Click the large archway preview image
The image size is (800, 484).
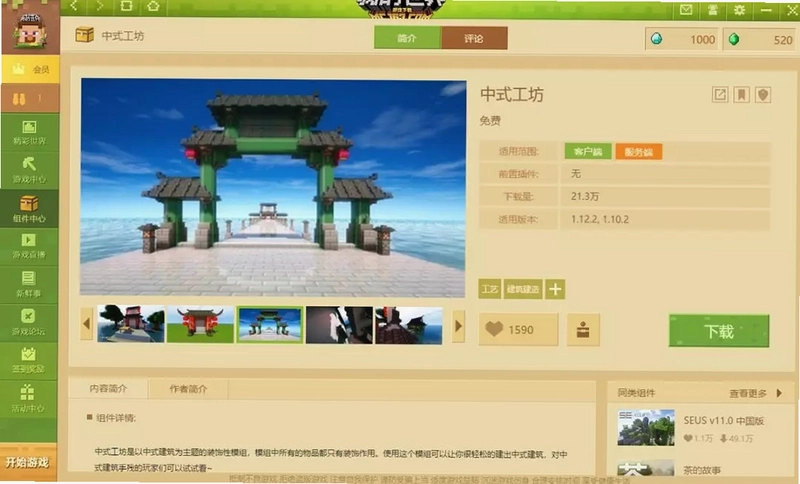273,187
